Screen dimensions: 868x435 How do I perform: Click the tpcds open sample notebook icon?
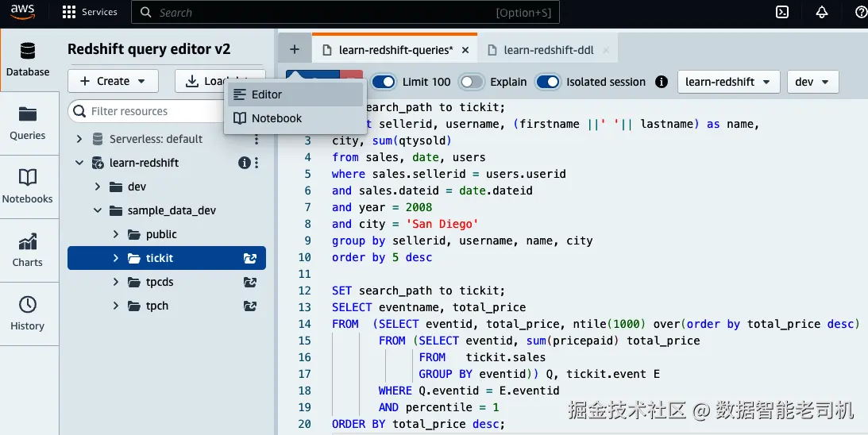click(250, 282)
